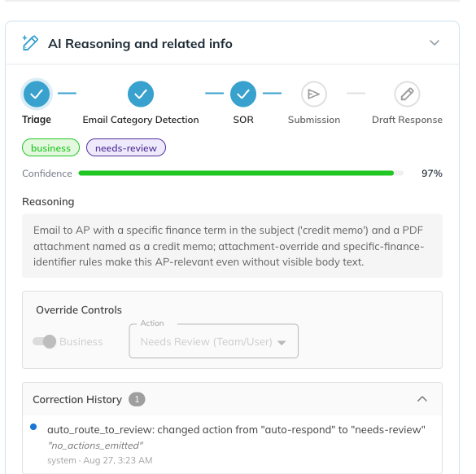Image resolution: width=476 pixels, height=474 pixels.
Task: Select the SOR checkmark step icon
Action: tap(243, 94)
